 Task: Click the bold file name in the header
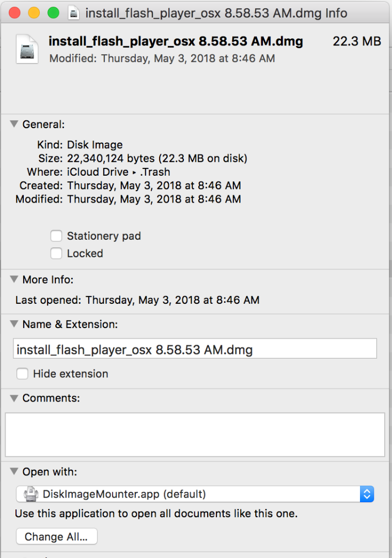tap(176, 42)
